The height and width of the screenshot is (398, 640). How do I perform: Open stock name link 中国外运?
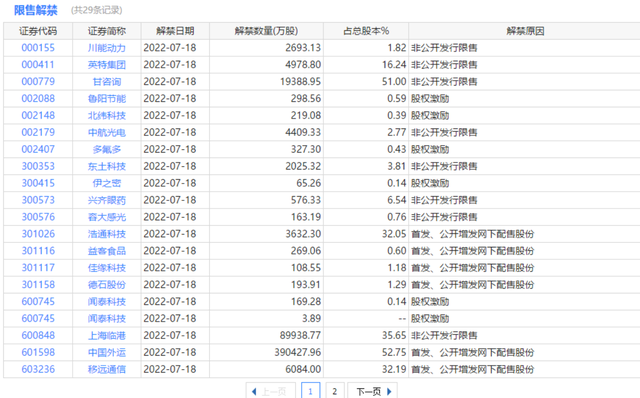[107, 353]
